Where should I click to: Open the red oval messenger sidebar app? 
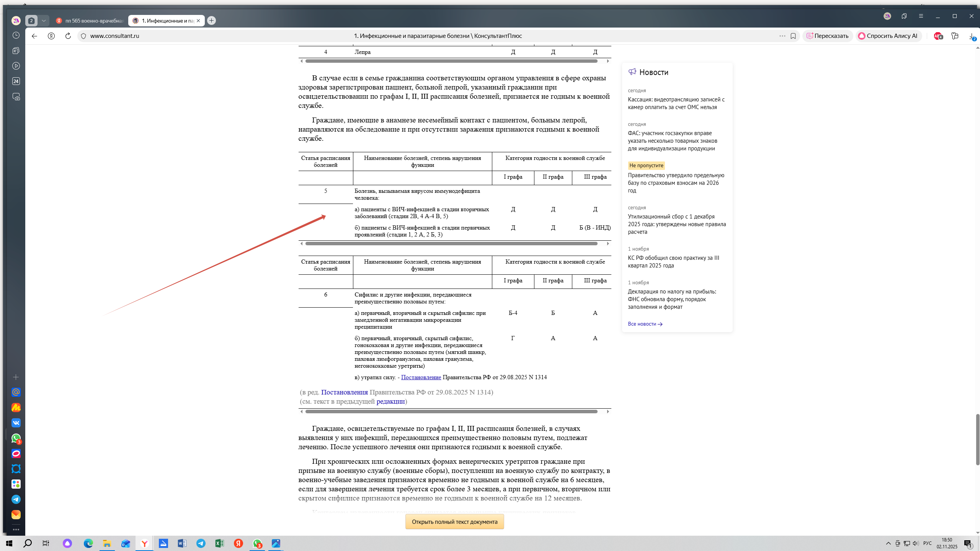pyautogui.click(x=16, y=453)
